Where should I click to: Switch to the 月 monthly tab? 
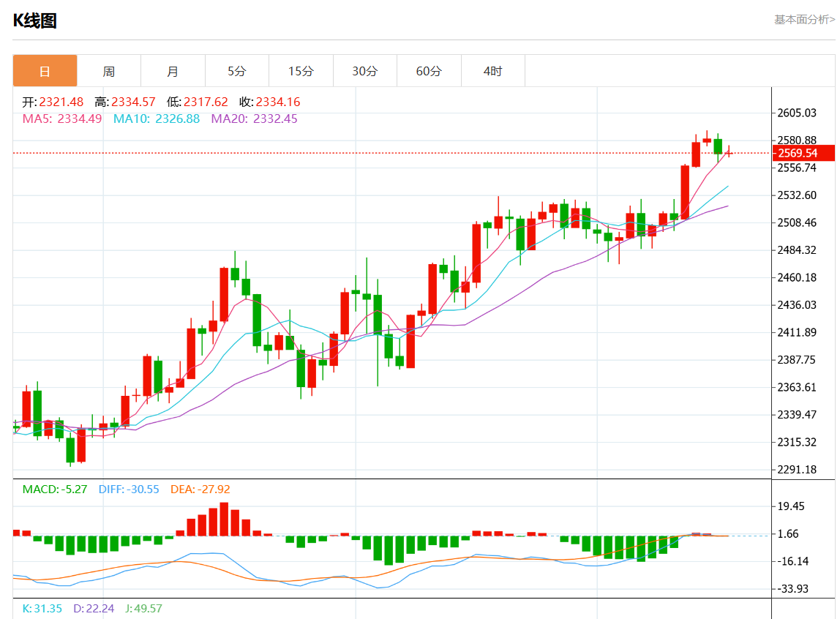[x=173, y=71]
